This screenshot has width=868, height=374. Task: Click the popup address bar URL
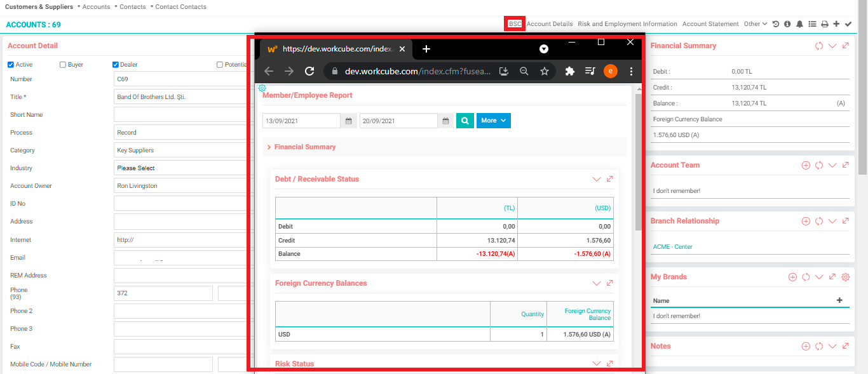[x=418, y=71]
